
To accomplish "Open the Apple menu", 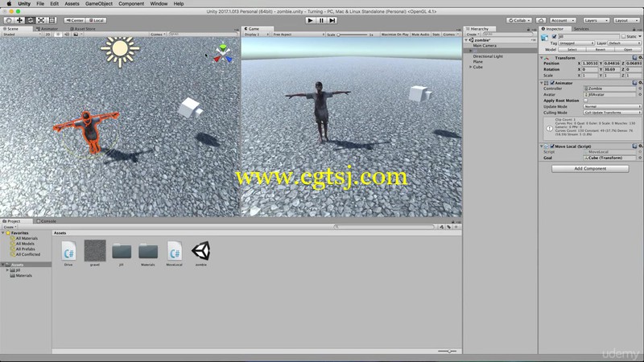I will click(9, 4).
